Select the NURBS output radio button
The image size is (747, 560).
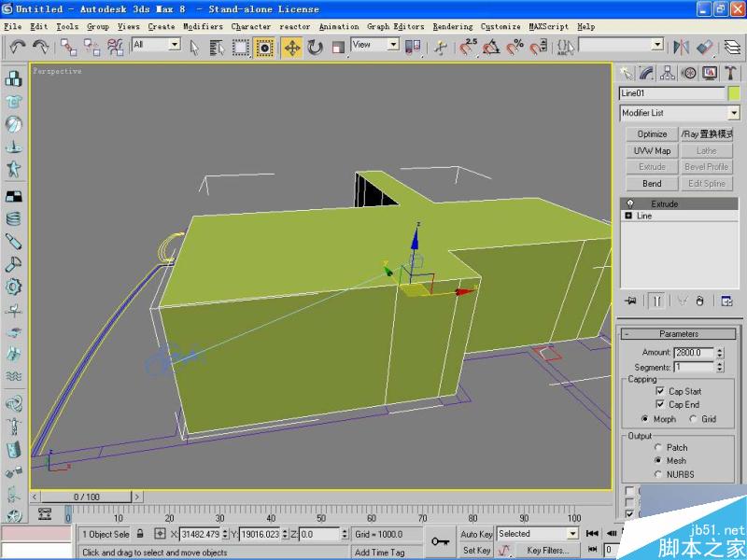(659, 474)
